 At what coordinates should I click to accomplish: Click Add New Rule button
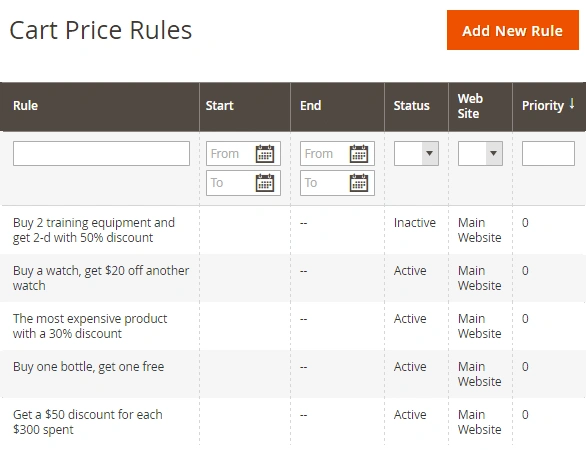click(x=513, y=30)
